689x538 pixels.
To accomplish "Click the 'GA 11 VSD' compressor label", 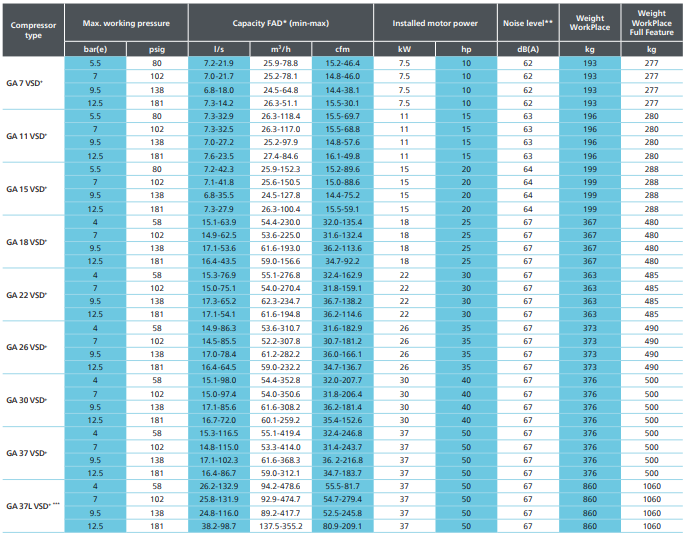I will (x=26, y=136).
